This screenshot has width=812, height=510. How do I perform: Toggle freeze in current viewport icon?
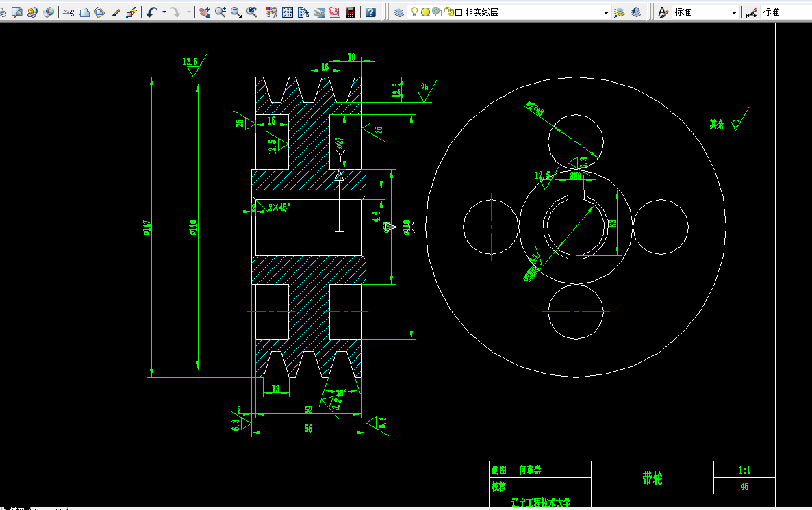tap(437, 12)
